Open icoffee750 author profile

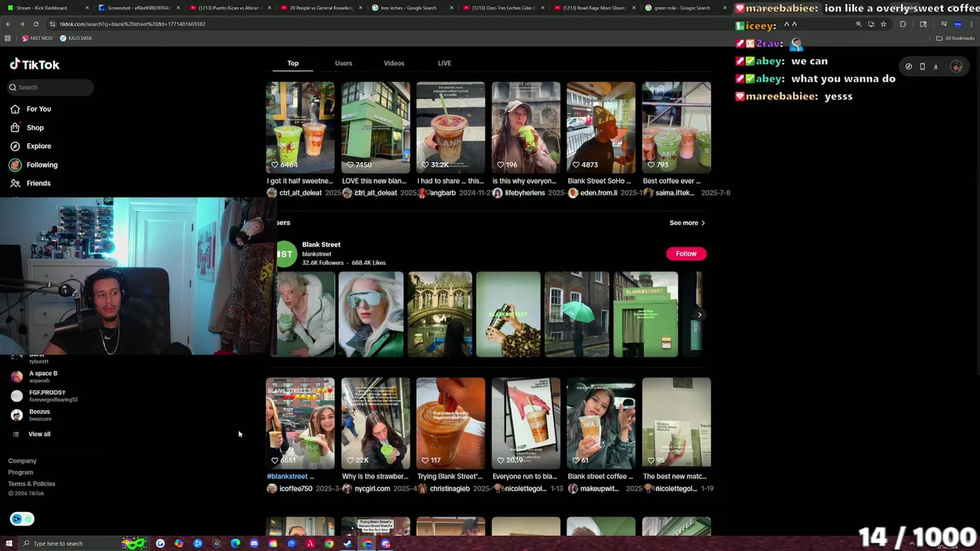[296, 488]
